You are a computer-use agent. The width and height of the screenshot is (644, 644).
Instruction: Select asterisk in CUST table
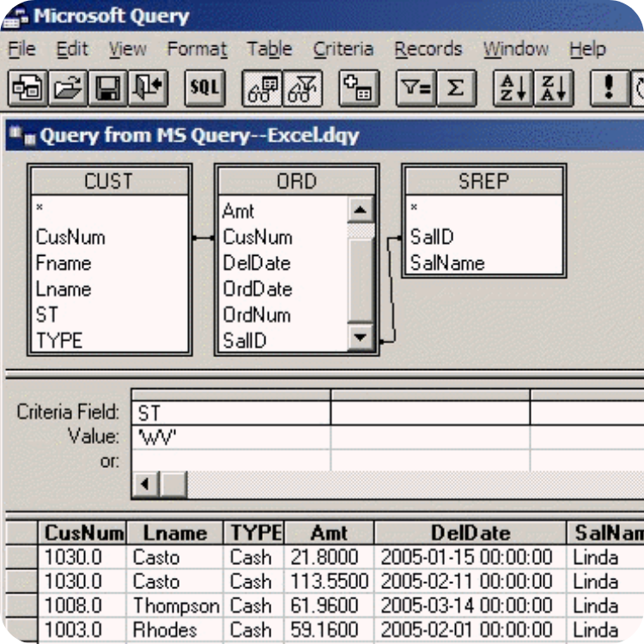[x=39, y=208]
